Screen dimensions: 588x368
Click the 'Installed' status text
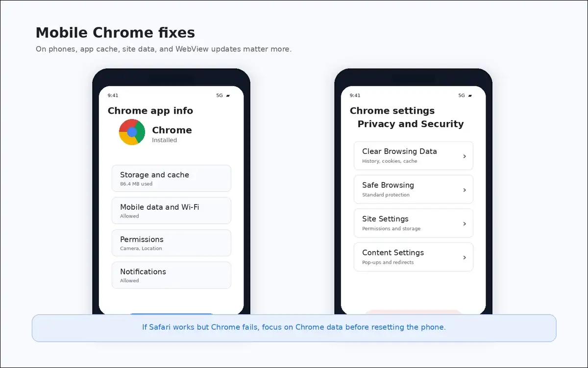(x=165, y=140)
